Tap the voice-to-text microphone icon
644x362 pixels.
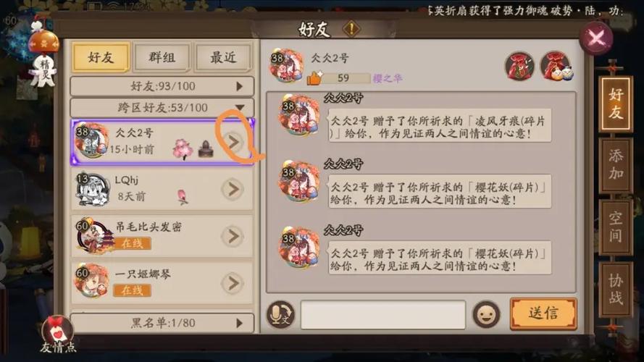280,315
